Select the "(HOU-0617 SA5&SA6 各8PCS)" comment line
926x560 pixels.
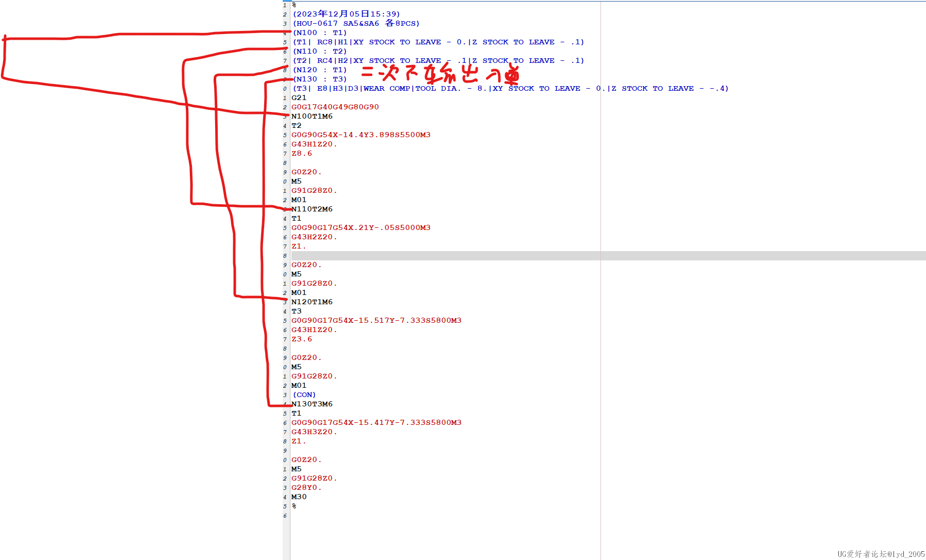click(356, 23)
